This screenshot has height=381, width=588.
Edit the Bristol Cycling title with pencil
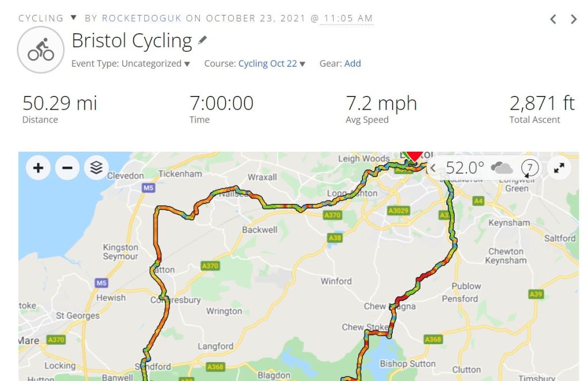pyautogui.click(x=202, y=41)
